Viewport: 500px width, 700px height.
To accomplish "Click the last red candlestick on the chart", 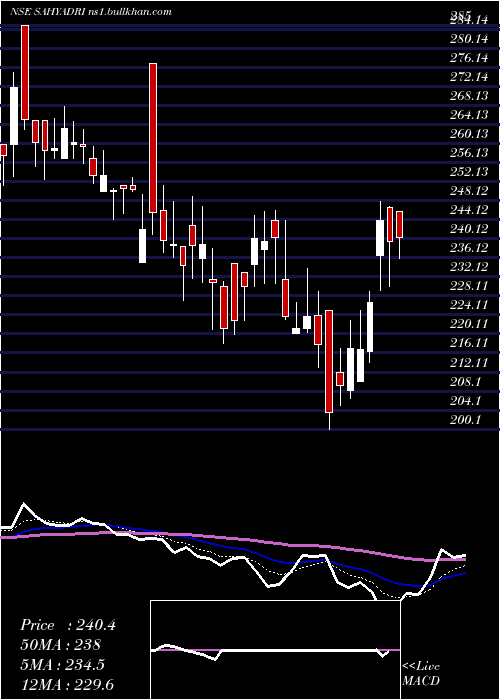I will coord(400,225).
